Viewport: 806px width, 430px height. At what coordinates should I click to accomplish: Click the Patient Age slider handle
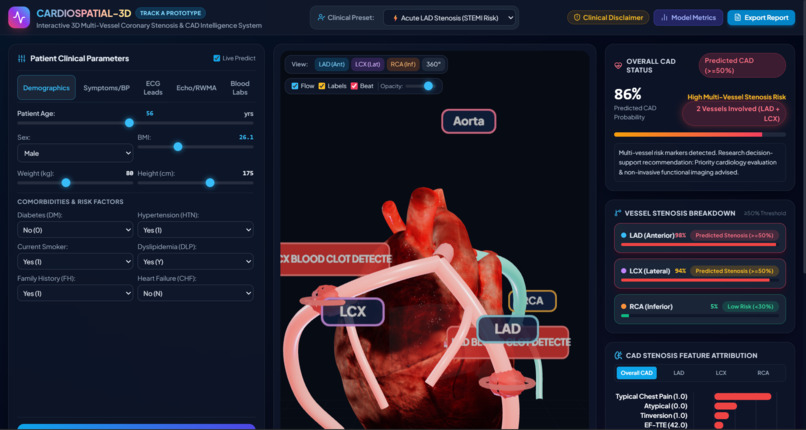pyautogui.click(x=130, y=123)
